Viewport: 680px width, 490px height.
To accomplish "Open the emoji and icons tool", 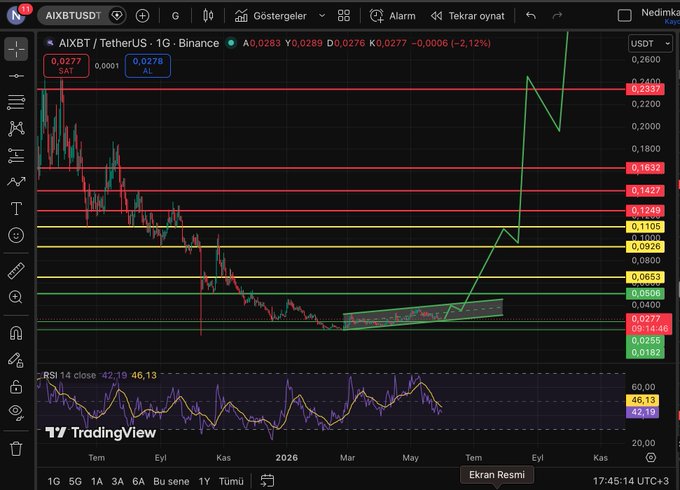I will [16, 235].
